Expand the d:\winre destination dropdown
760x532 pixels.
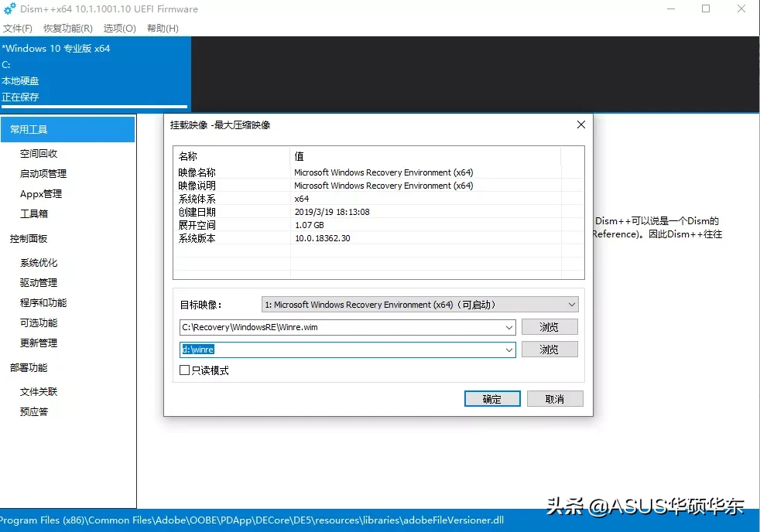click(510, 350)
